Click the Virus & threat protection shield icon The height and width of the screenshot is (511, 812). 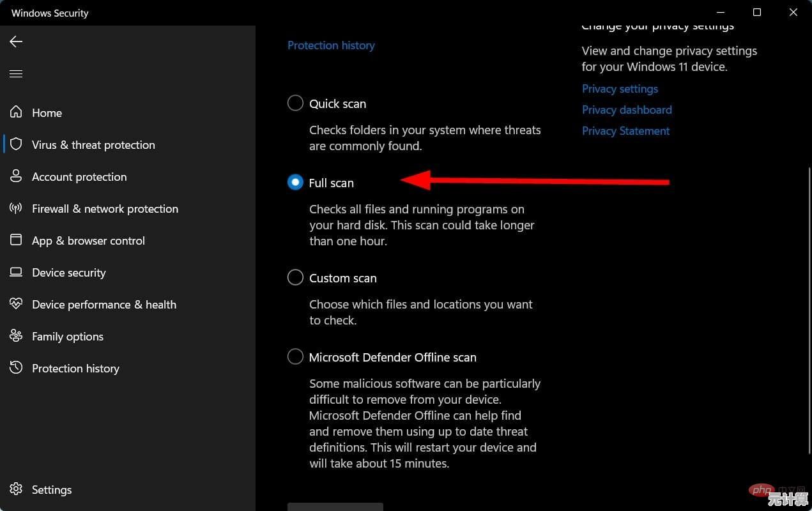[16, 144]
